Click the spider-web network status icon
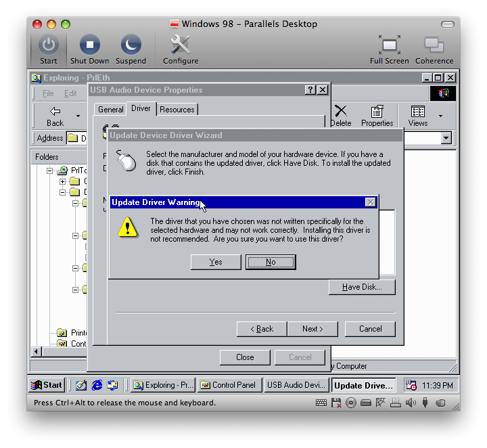This screenshot has width=487, height=448. (380, 403)
